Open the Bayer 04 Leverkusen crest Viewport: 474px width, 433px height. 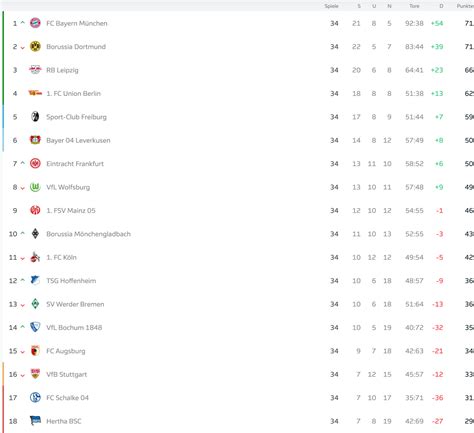click(35, 140)
